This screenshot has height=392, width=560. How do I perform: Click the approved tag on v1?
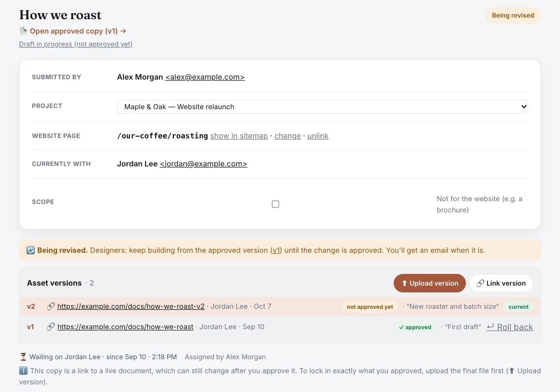(415, 327)
